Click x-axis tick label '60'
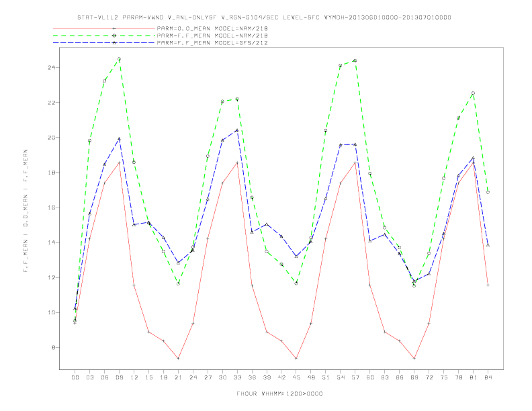This screenshot has width=532, height=411. (x=370, y=377)
